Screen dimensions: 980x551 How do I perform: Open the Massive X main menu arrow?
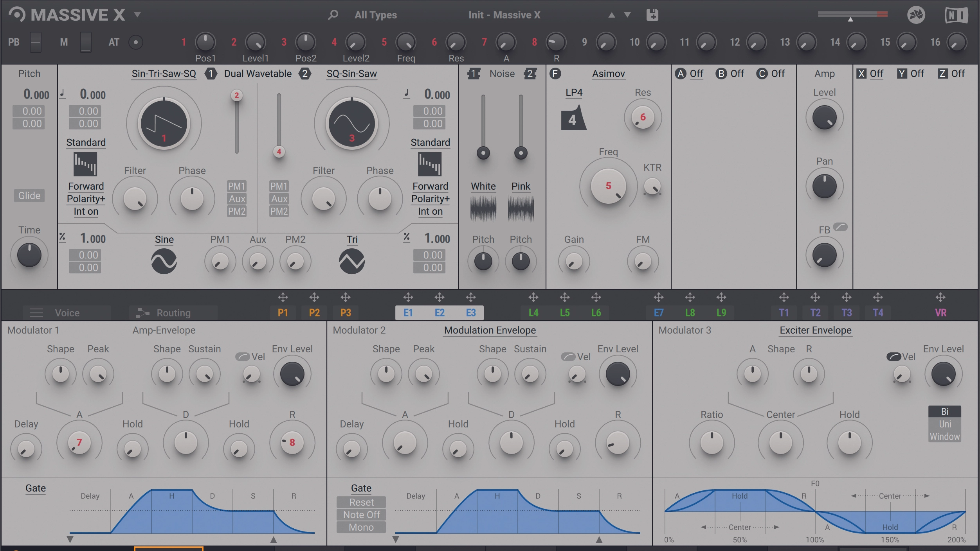[x=137, y=15]
